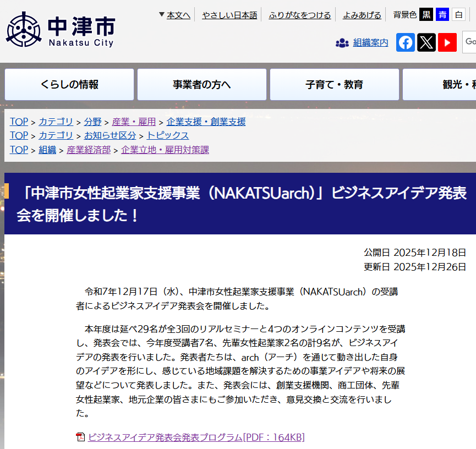The height and width of the screenshot is (449, 476).
Task: Set background color to black (黒)
Action: pyautogui.click(x=426, y=15)
